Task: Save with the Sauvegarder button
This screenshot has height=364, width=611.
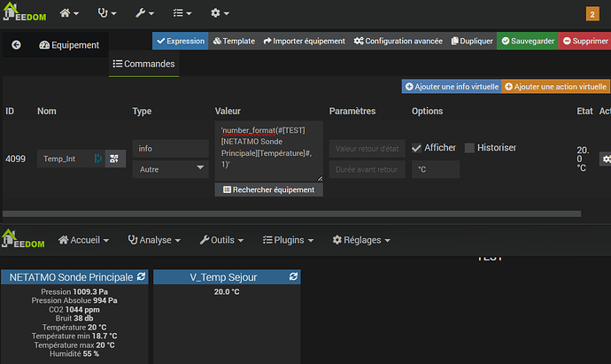Action: coord(528,41)
